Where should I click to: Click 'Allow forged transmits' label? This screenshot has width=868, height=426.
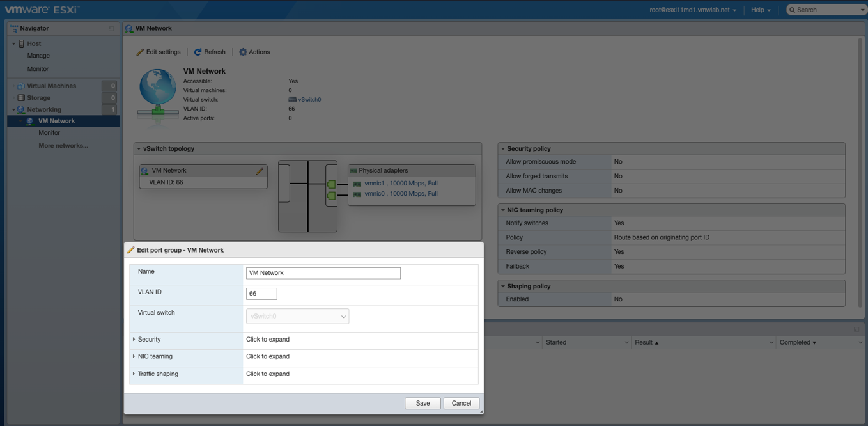537,176
